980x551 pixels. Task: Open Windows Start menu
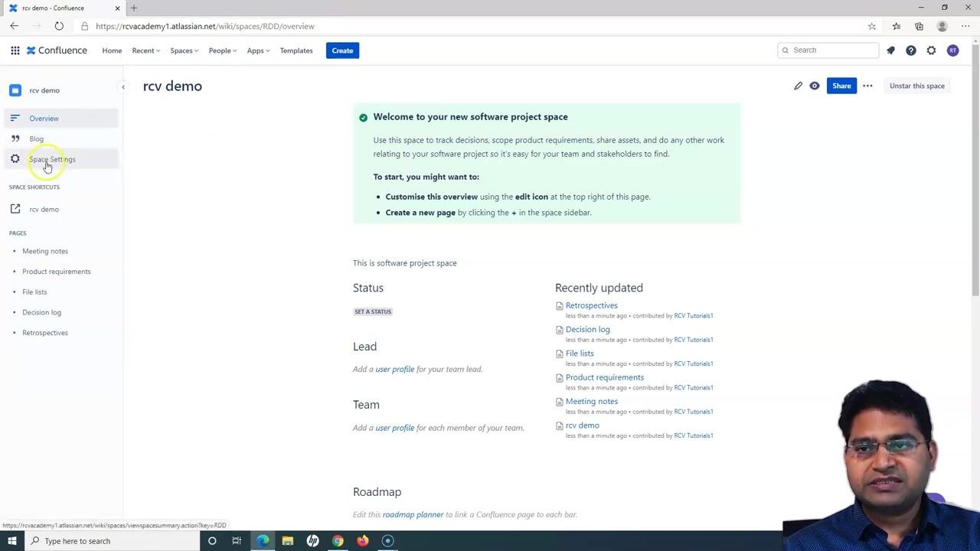point(11,541)
